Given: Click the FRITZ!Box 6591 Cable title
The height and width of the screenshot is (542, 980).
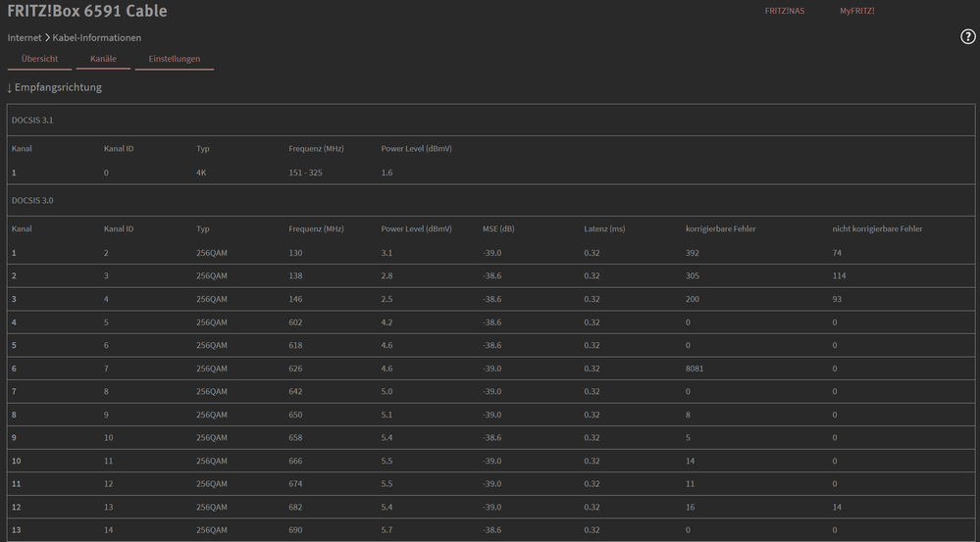Looking at the screenshot, I should point(87,11).
